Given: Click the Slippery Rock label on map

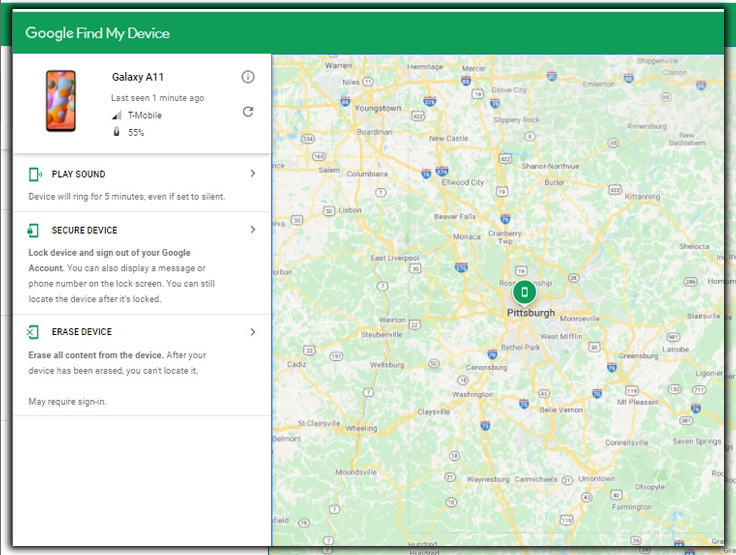Looking at the screenshot, I should click(516, 120).
